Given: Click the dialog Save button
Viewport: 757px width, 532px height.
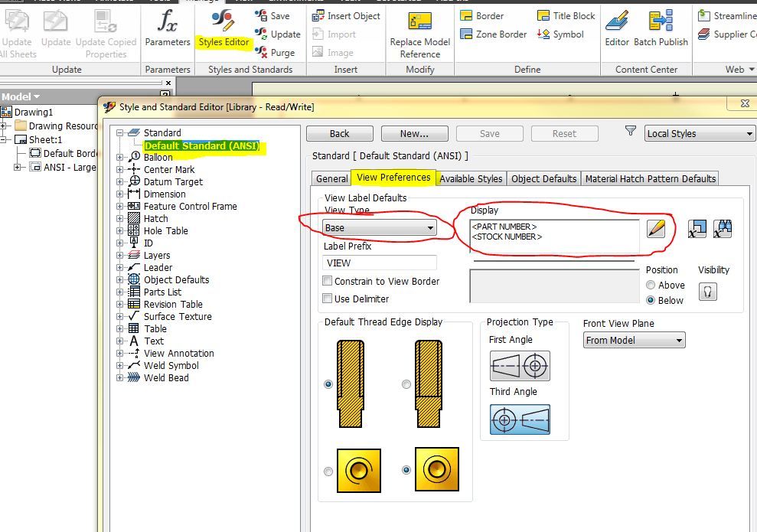Looking at the screenshot, I should 490,134.
